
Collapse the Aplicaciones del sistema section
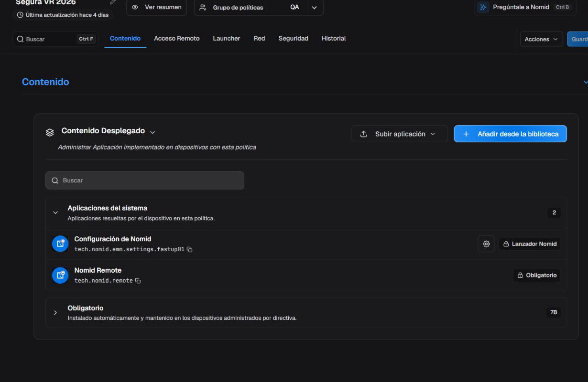point(55,212)
